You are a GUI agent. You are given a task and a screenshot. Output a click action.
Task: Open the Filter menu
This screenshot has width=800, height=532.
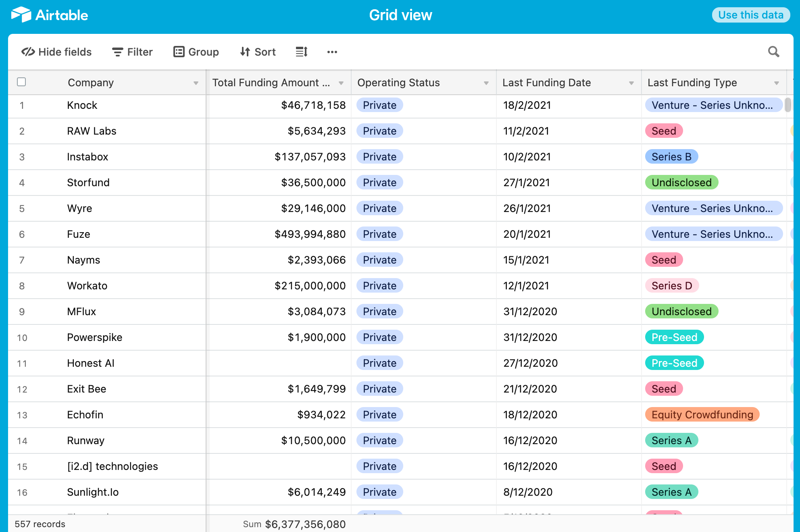(x=132, y=52)
